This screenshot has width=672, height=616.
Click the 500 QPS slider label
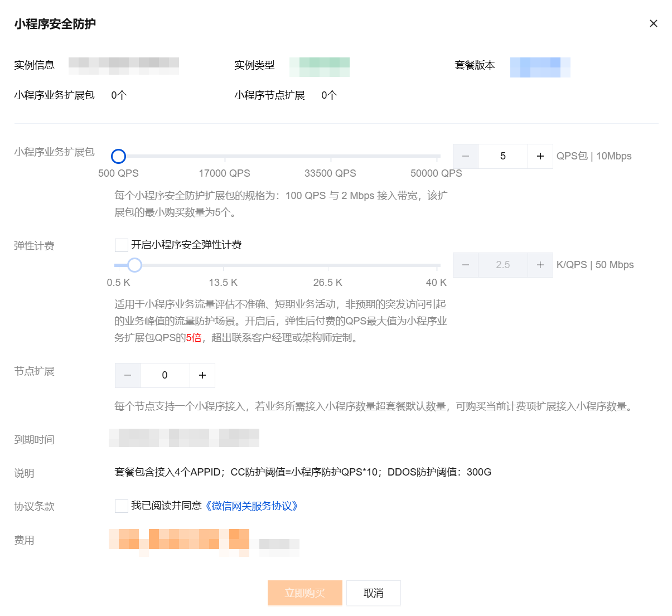pyautogui.click(x=118, y=173)
